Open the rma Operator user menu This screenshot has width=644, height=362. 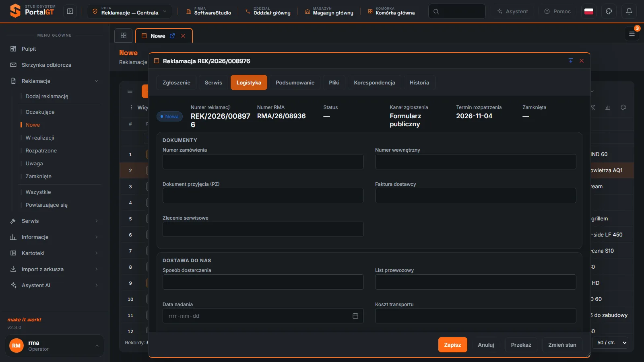[54, 346]
